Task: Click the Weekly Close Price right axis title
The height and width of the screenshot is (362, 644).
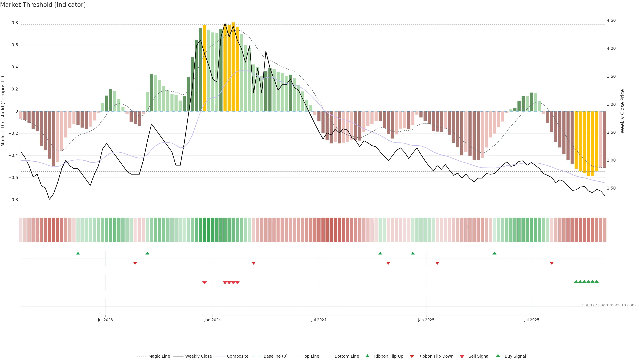Action: pyautogui.click(x=622, y=111)
